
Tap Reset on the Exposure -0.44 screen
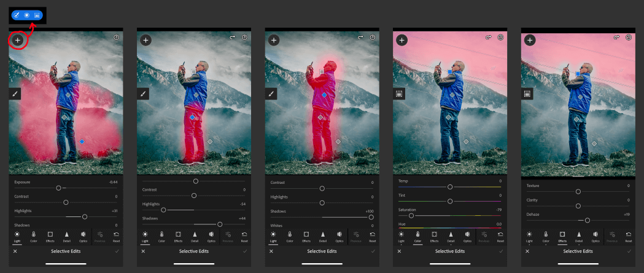click(116, 236)
